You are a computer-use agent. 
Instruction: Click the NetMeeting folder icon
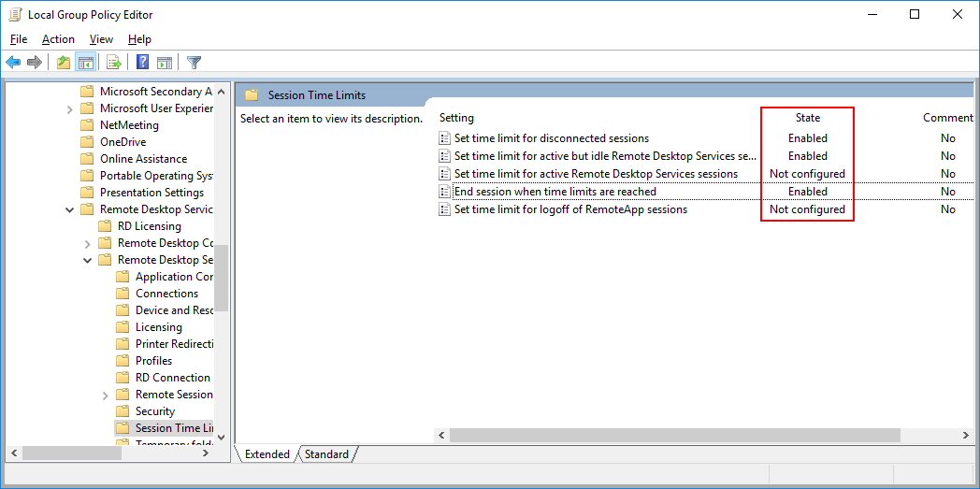click(88, 125)
